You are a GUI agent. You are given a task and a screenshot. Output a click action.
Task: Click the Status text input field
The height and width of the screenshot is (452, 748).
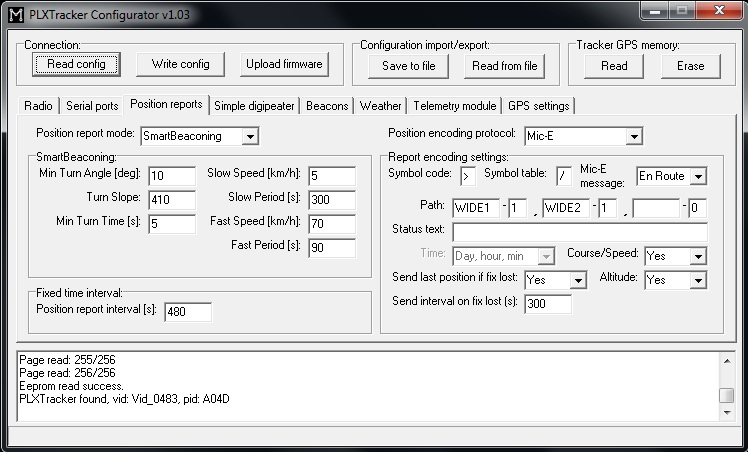579,232
